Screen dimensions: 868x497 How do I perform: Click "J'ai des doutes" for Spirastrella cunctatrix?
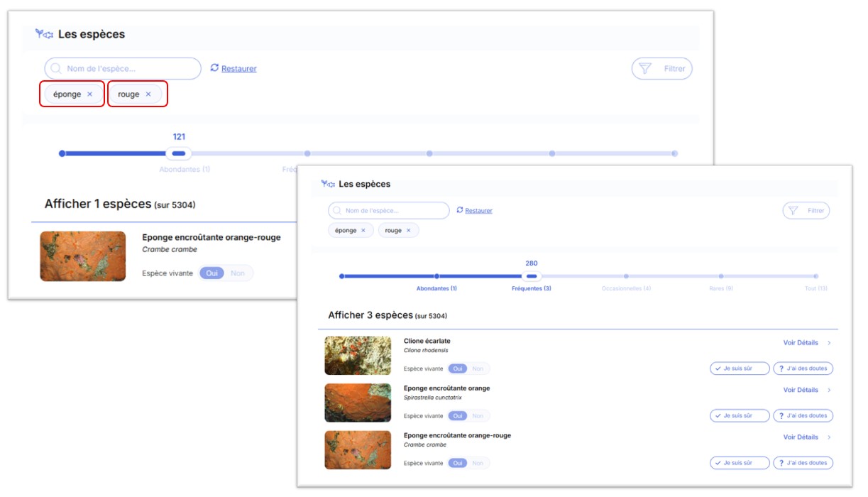tap(803, 416)
